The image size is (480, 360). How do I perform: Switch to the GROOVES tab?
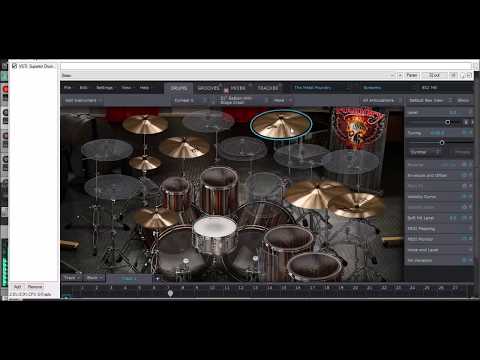click(209, 88)
